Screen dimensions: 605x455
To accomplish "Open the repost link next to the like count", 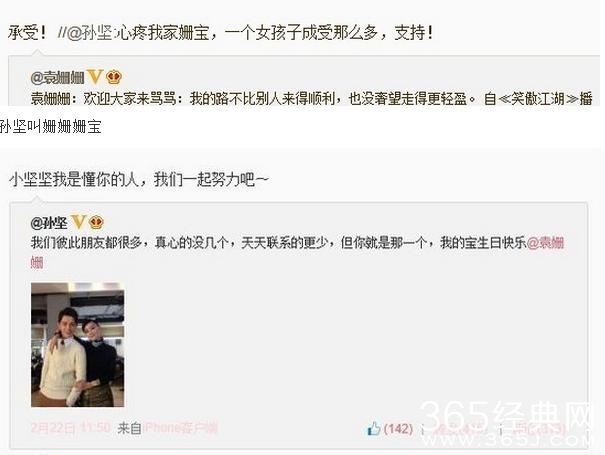I will [x=457, y=429].
